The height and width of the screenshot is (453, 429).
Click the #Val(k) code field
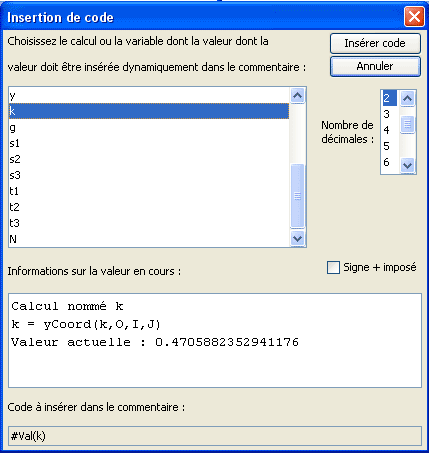215,436
